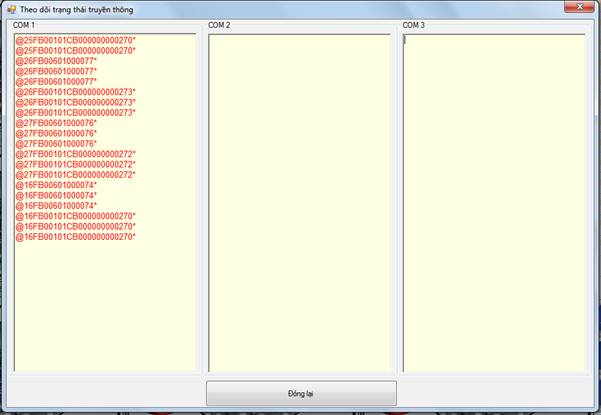Select the final @16FB00101CB000000000270* line in COM 1
The width and height of the screenshot is (601, 415).
click(x=76, y=237)
